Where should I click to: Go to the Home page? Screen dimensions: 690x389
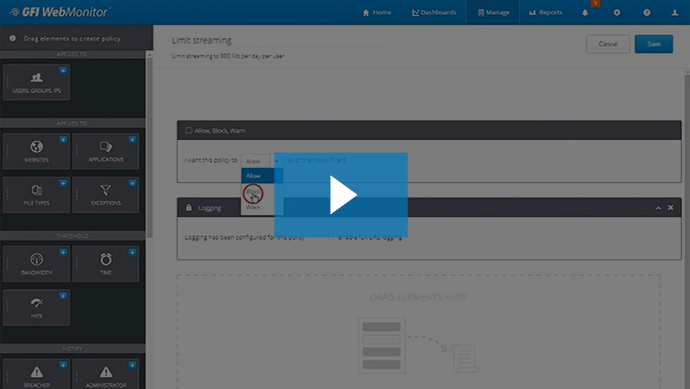377,12
